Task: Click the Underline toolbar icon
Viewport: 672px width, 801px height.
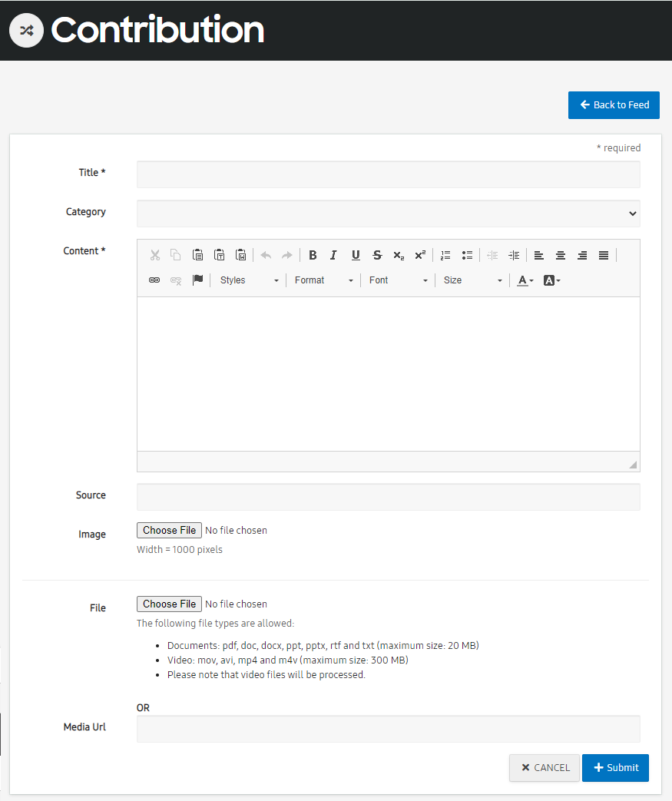Action: [x=356, y=255]
